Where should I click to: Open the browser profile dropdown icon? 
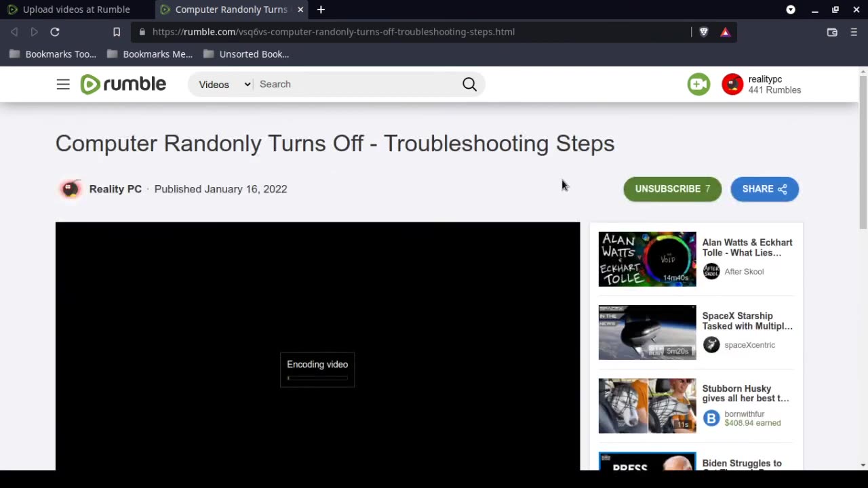click(791, 9)
